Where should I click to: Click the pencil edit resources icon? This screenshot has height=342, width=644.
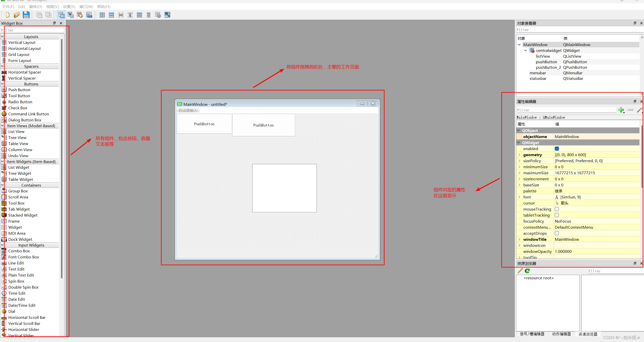point(520,271)
